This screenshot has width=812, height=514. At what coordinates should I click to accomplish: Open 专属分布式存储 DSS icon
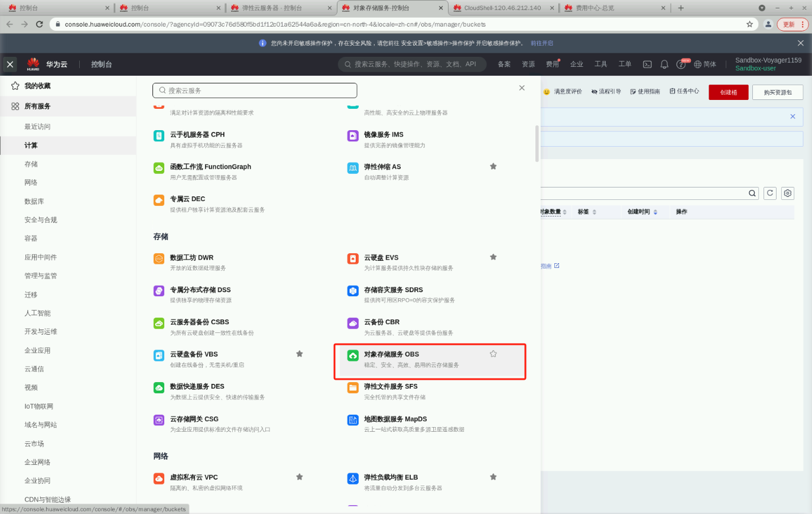tap(159, 291)
